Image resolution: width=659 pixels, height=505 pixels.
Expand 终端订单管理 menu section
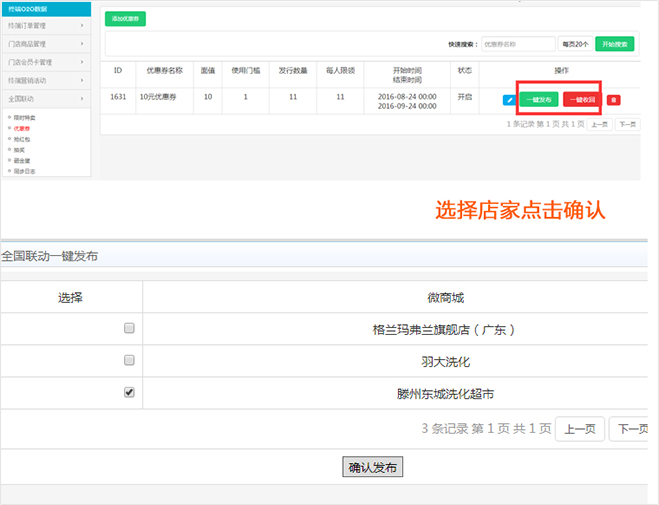(x=46, y=25)
